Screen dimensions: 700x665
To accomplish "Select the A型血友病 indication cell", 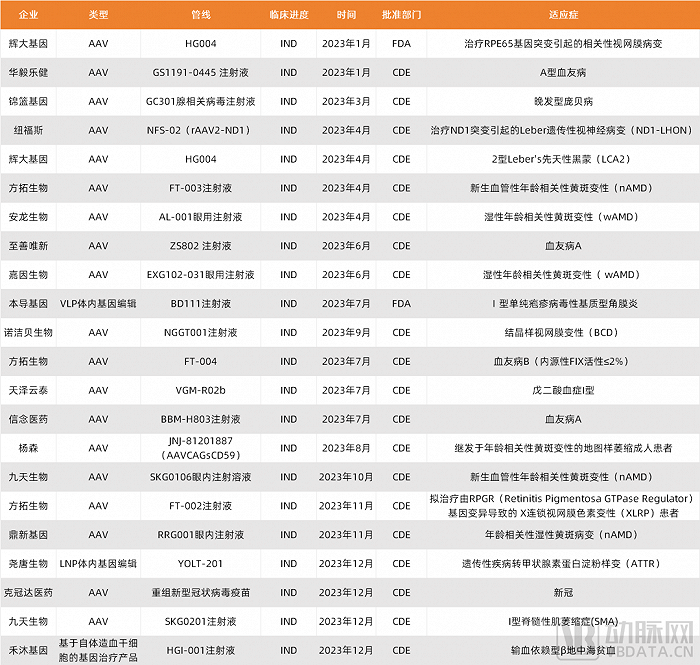I will click(x=563, y=72).
